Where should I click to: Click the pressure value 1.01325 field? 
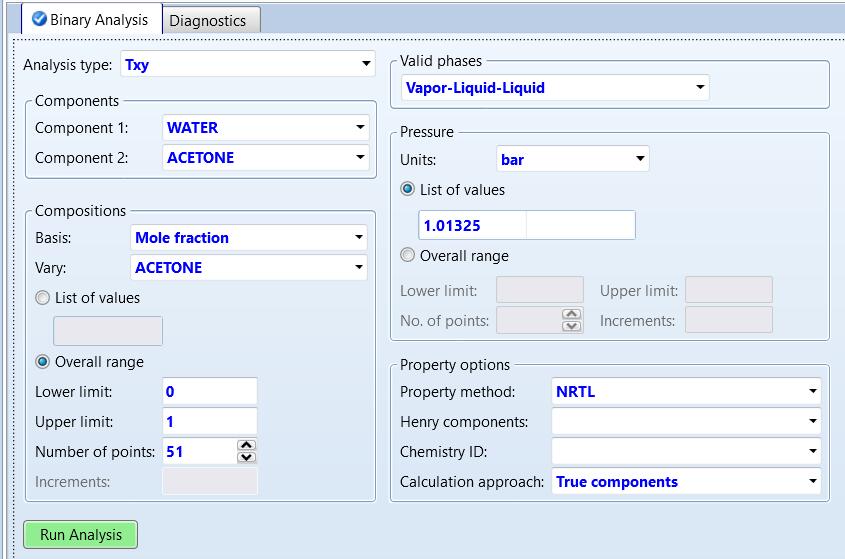(x=472, y=226)
